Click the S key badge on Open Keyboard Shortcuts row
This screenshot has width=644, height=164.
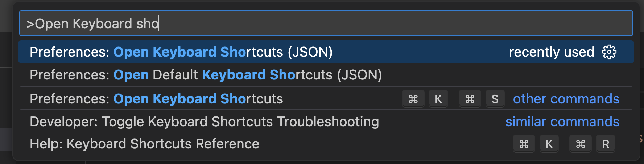pyautogui.click(x=495, y=99)
